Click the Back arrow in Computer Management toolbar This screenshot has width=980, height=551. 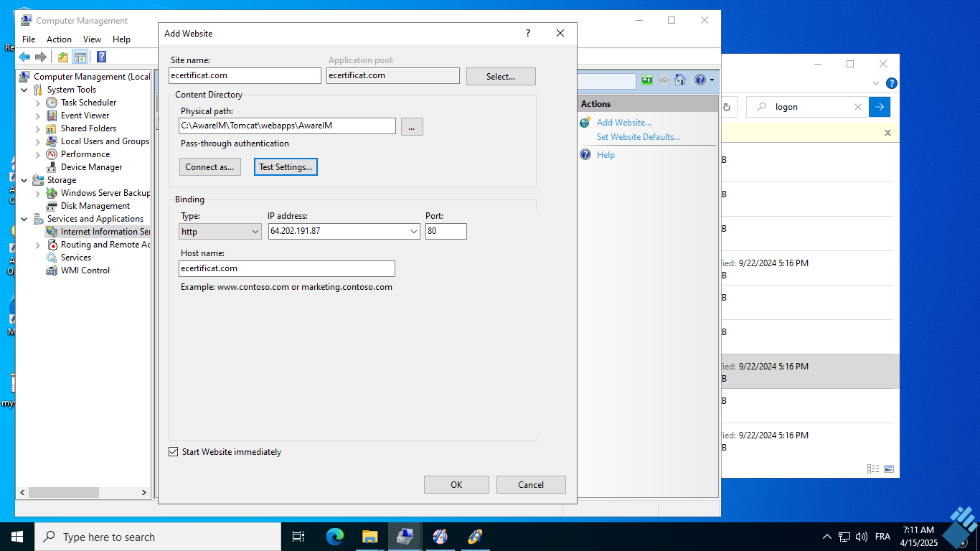point(24,57)
